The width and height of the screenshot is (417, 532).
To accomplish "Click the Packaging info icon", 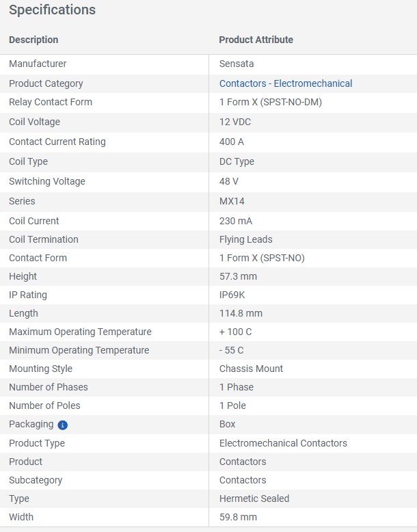I will [63, 425].
